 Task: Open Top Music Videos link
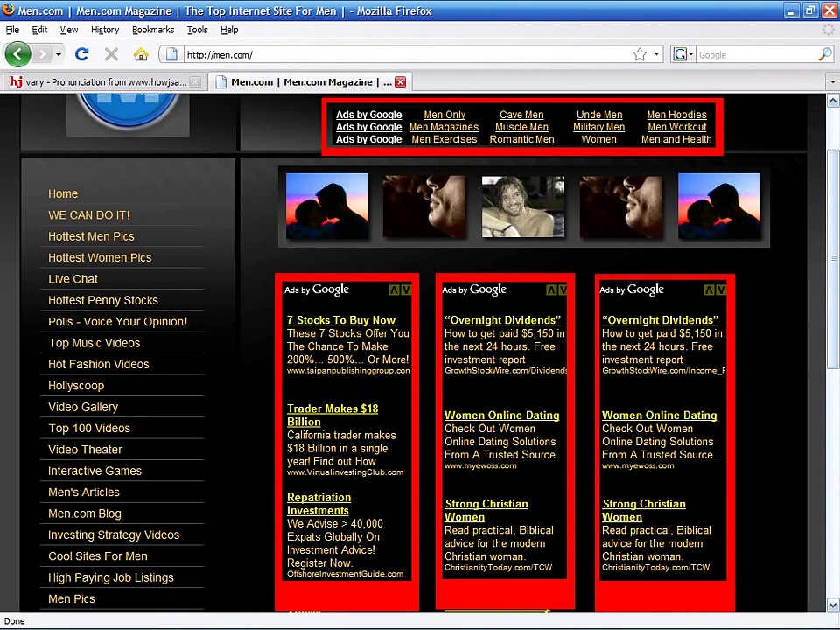[x=94, y=343]
